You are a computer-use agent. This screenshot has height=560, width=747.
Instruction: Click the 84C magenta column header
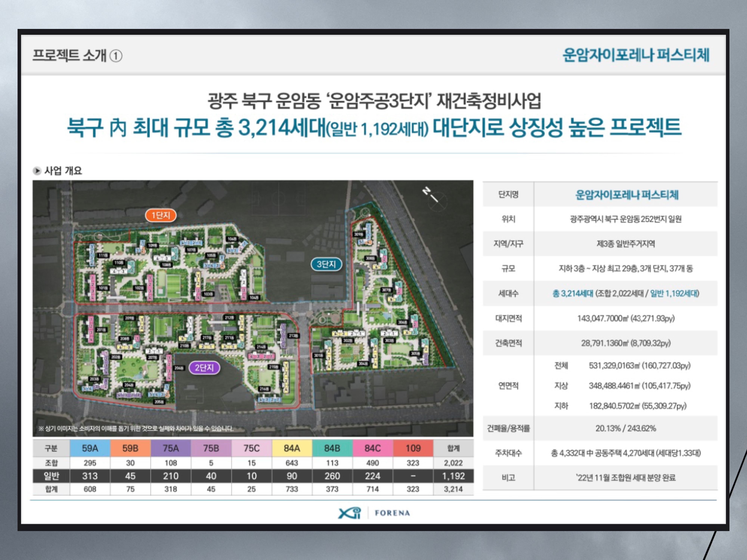click(x=373, y=448)
